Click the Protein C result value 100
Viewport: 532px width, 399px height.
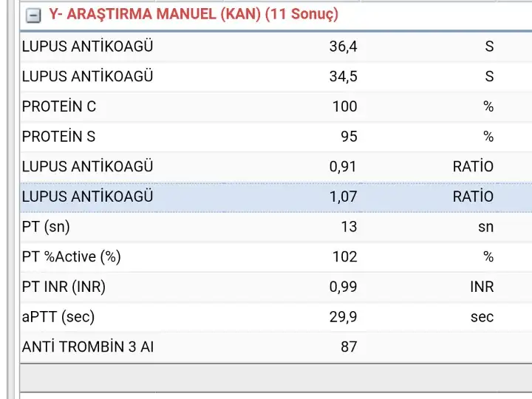[x=344, y=106]
